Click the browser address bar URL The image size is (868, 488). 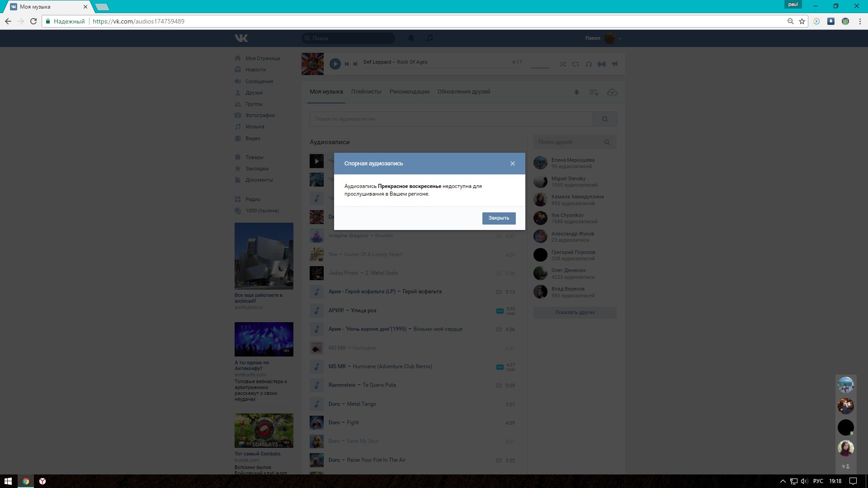(x=138, y=21)
